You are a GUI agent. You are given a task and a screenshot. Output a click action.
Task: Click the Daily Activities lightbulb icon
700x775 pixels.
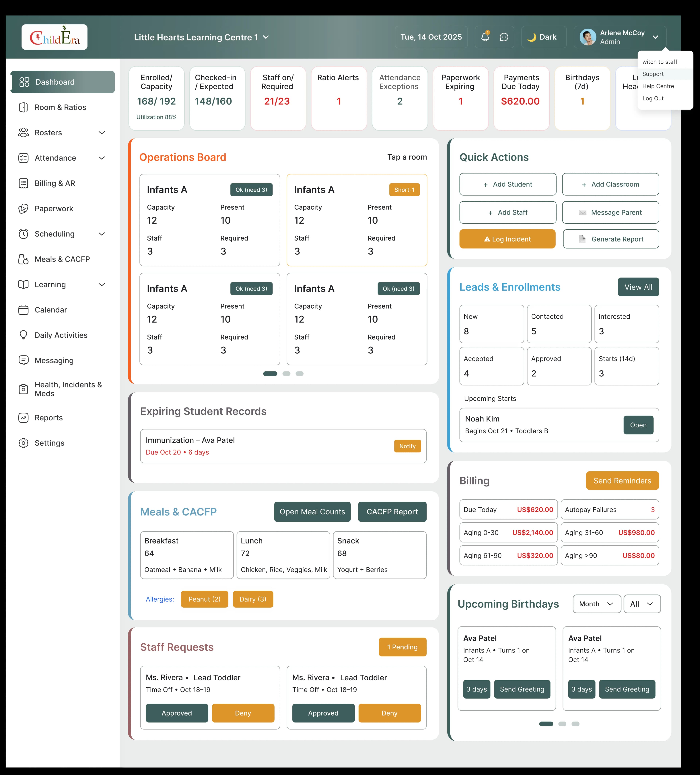(x=24, y=335)
